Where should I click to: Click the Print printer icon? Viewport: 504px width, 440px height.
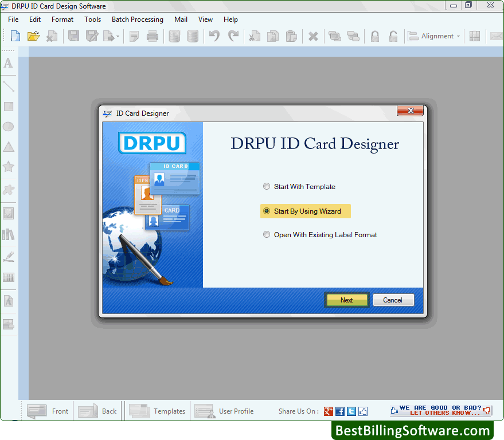[153, 36]
